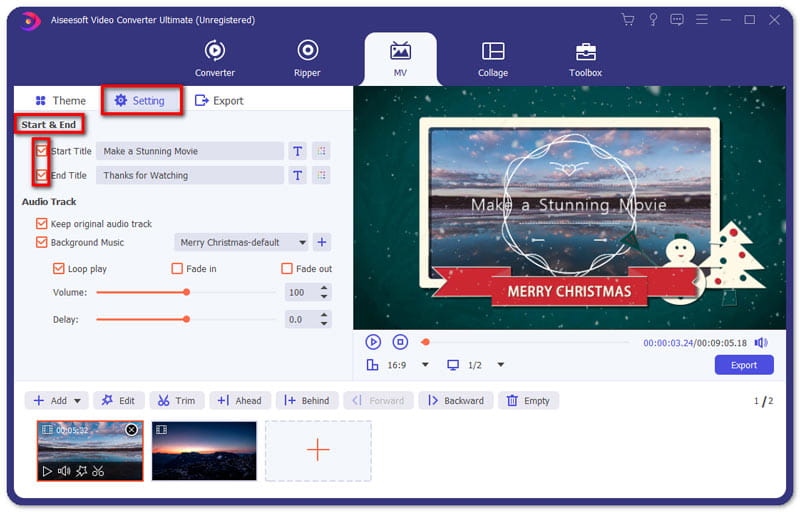Click the monitor preview quality icon

point(453,365)
